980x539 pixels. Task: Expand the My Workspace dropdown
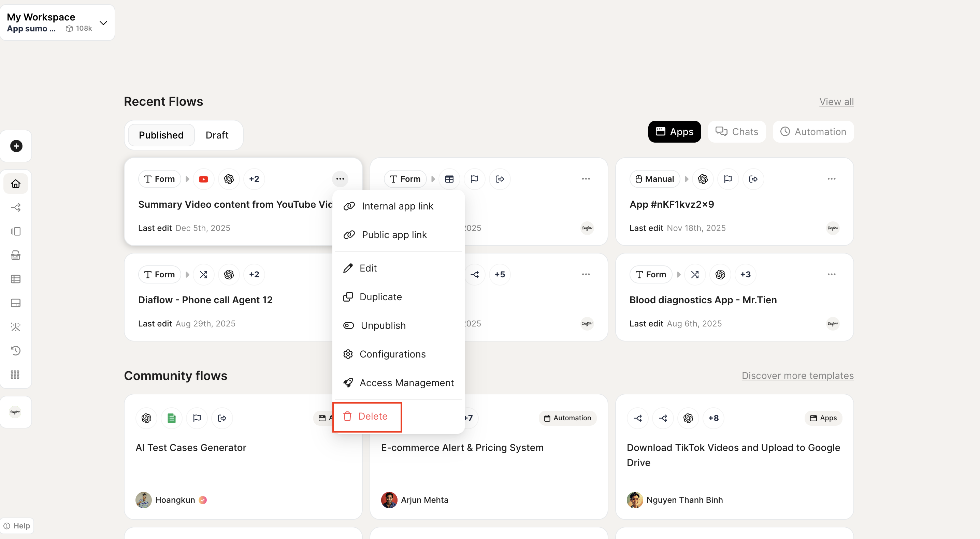point(103,23)
